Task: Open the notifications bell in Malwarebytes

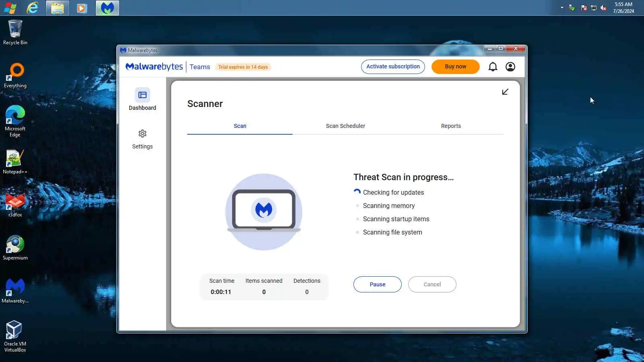Action: pos(493,67)
